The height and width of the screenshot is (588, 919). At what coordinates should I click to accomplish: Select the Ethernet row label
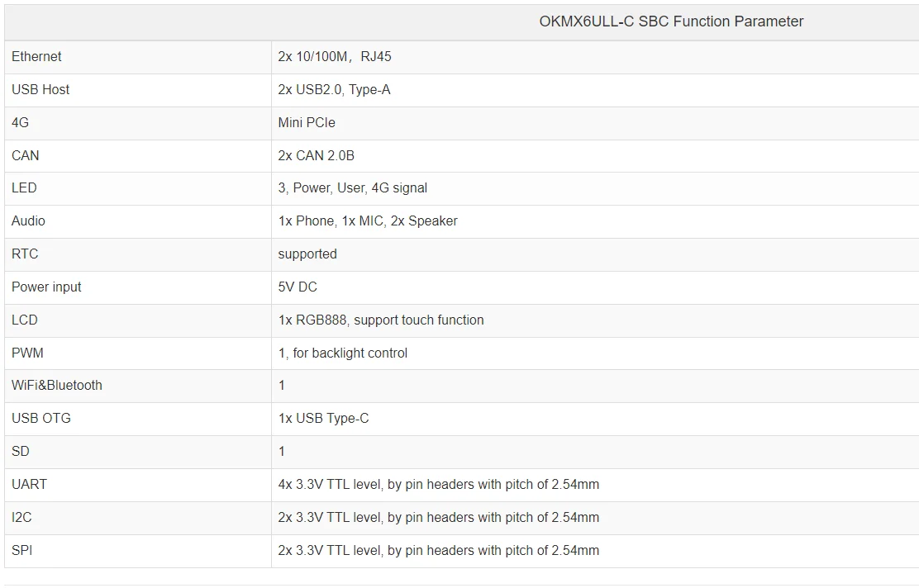pyautogui.click(x=36, y=57)
